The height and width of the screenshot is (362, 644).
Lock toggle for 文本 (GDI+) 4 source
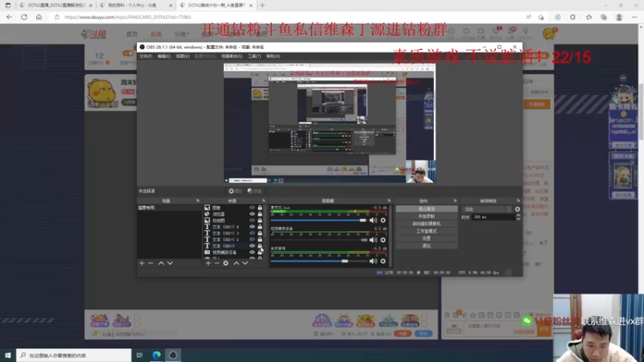260,227
